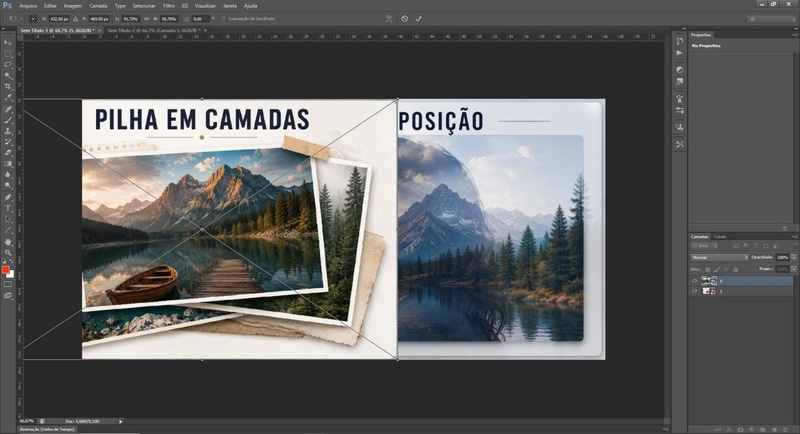Hide layer 5 with its eye icon
The width and height of the screenshot is (800, 434).
click(x=694, y=281)
